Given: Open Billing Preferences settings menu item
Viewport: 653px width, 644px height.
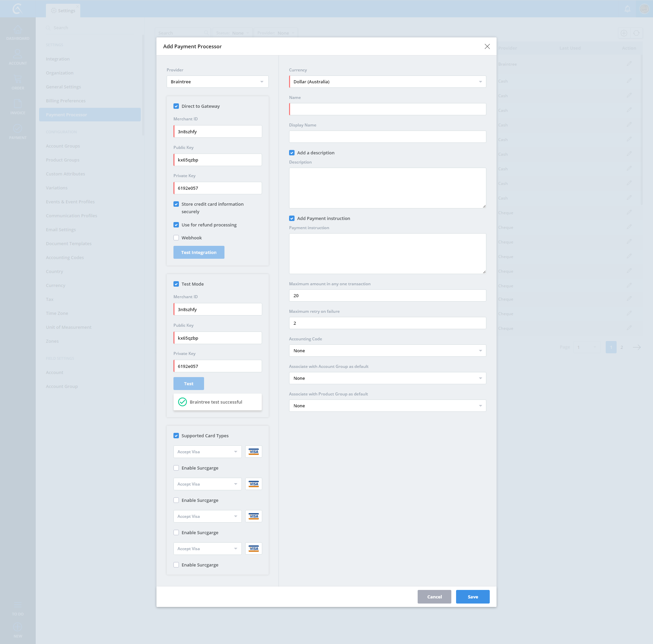Looking at the screenshot, I should coord(66,101).
